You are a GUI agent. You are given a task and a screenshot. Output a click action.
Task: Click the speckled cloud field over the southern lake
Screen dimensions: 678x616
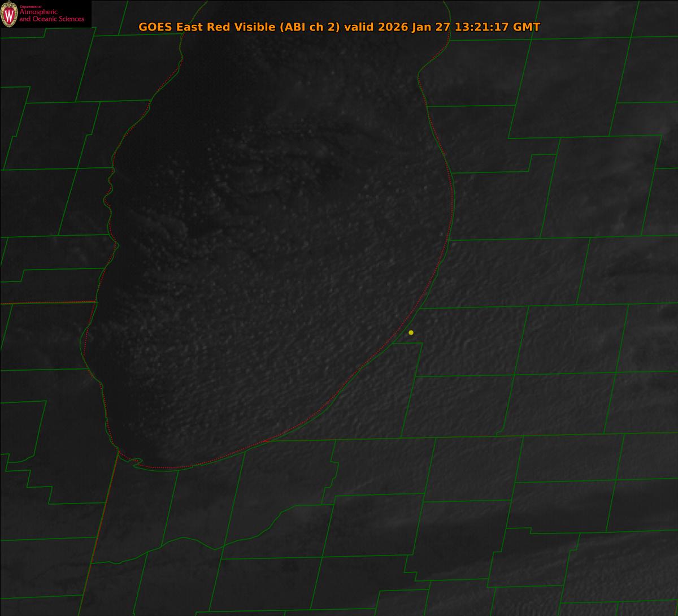click(237, 384)
